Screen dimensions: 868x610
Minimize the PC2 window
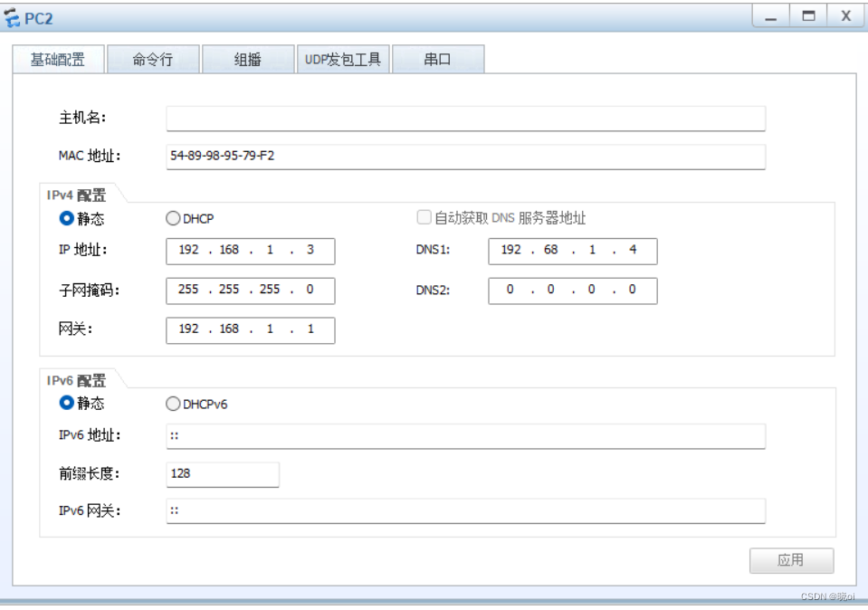tap(770, 16)
